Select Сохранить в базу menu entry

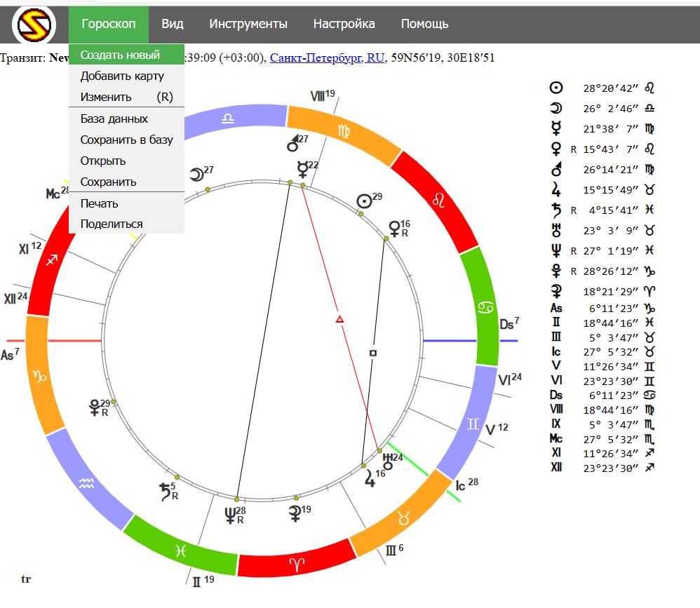pos(126,140)
